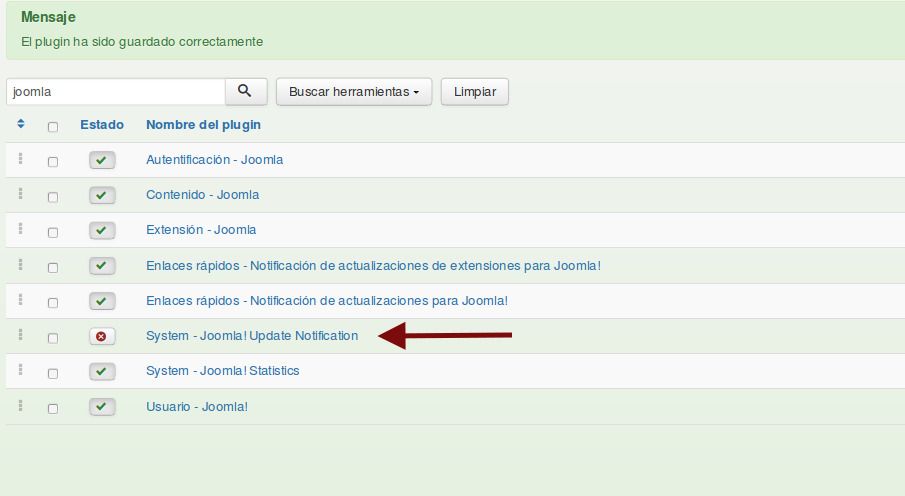Click drag handle of Contenido - Joomla row

[x=20, y=193]
